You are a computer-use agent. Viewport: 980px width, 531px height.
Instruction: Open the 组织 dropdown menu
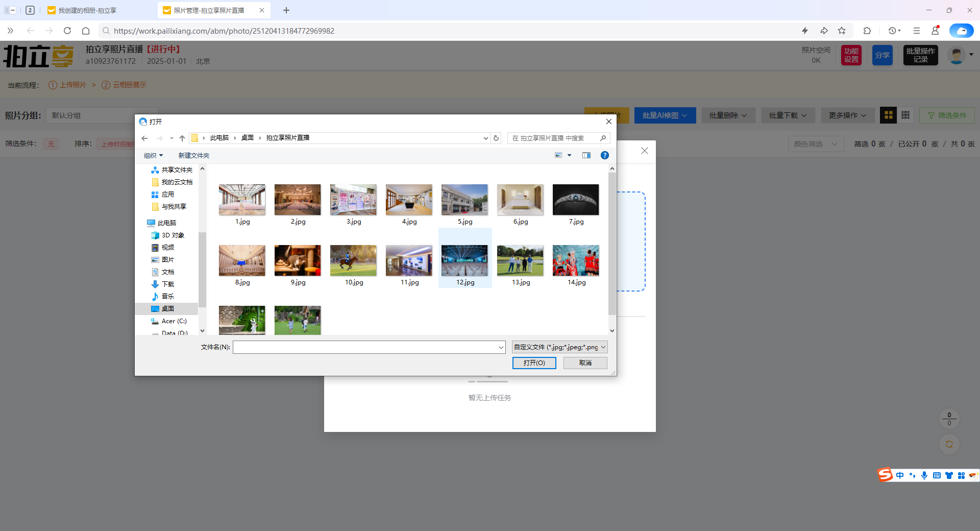click(x=153, y=156)
